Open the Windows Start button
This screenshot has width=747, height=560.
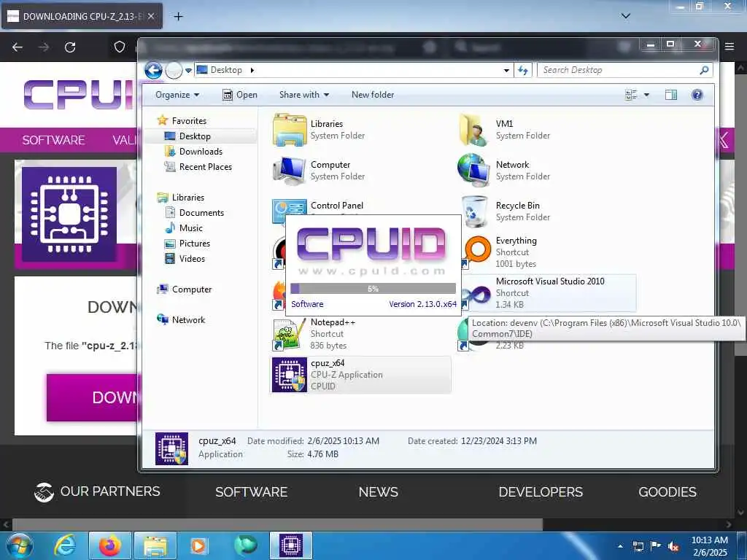[19, 545]
